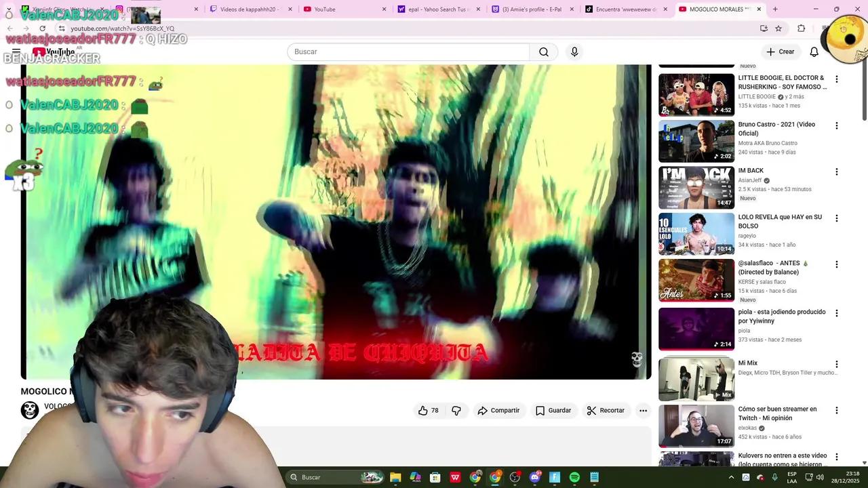Image resolution: width=868 pixels, height=488 pixels.
Task: Open Microsoft Store from taskbar
Action: click(x=435, y=477)
